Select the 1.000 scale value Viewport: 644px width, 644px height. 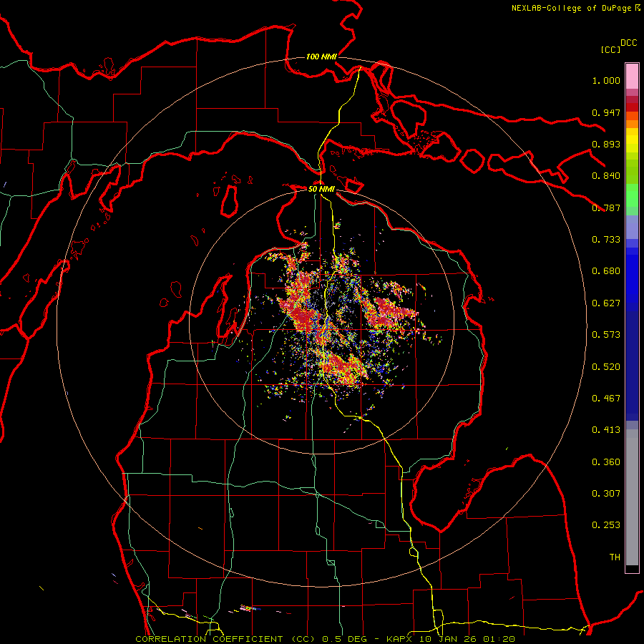point(606,80)
